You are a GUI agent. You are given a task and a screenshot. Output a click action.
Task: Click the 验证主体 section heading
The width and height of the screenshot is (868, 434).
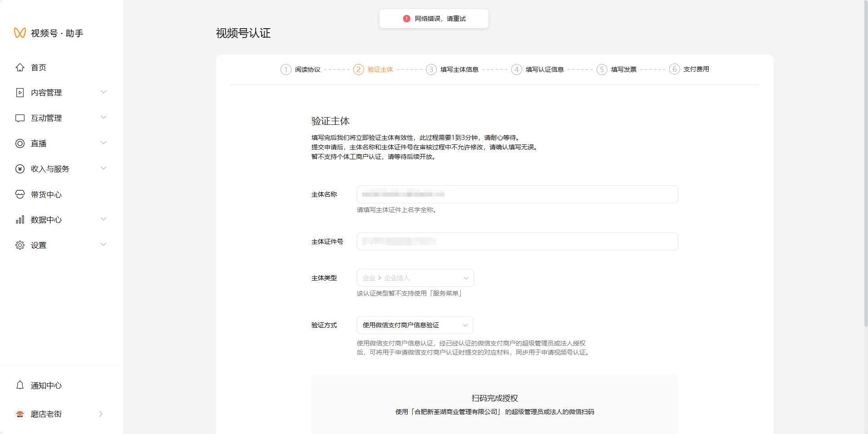330,121
